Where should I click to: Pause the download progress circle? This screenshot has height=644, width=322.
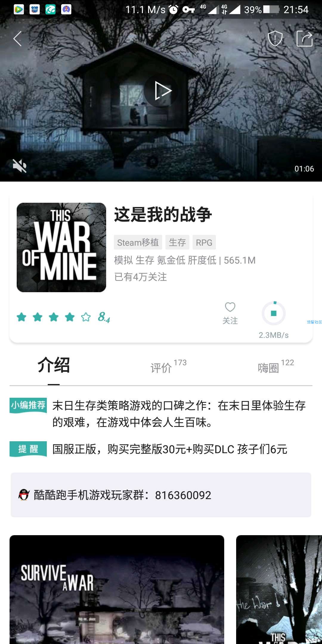click(x=274, y=313)
